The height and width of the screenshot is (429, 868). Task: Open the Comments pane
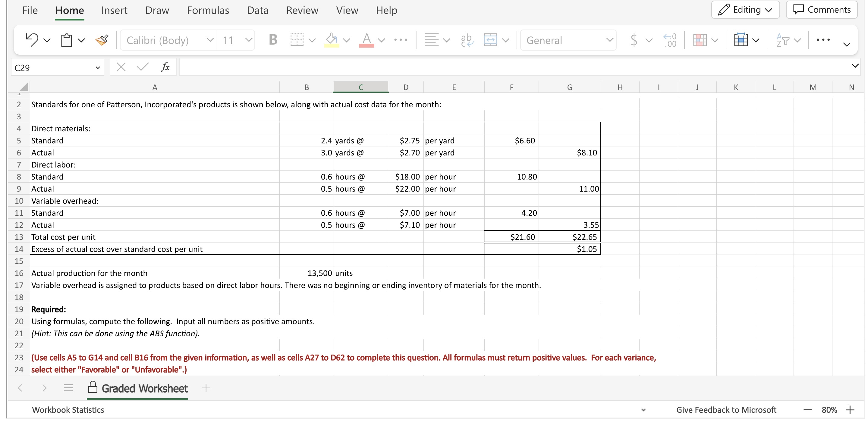[x=822, y=9]
